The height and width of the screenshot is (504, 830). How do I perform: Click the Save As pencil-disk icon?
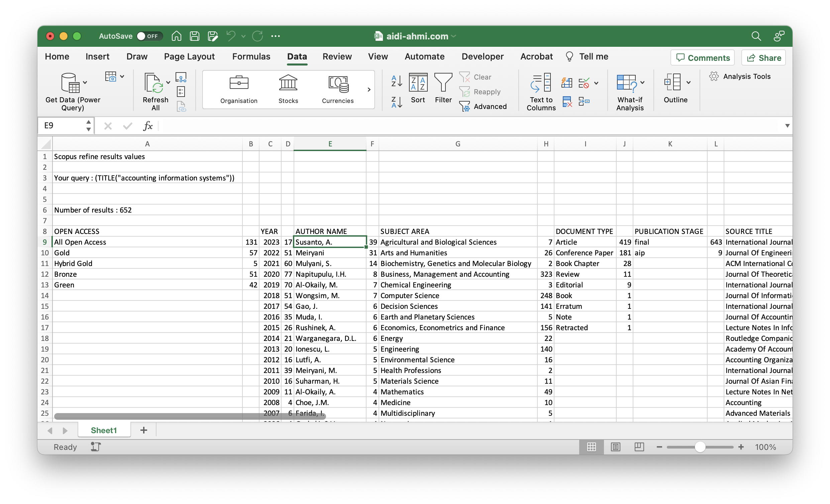tap(213, 36)
